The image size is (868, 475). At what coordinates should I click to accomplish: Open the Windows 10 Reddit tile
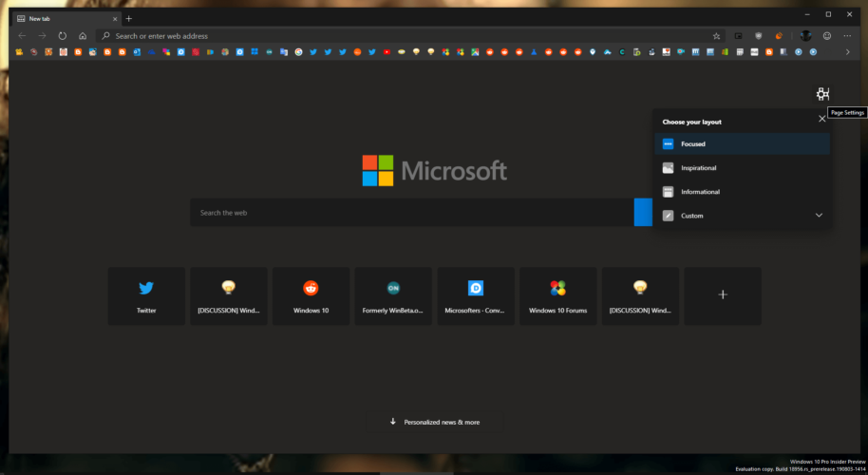(311, 295)
